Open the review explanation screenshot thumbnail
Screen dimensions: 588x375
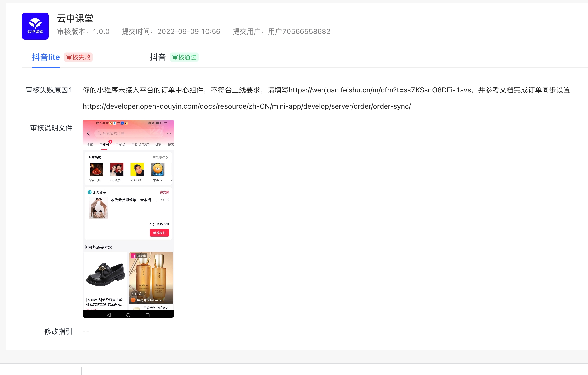click(128, 218)
